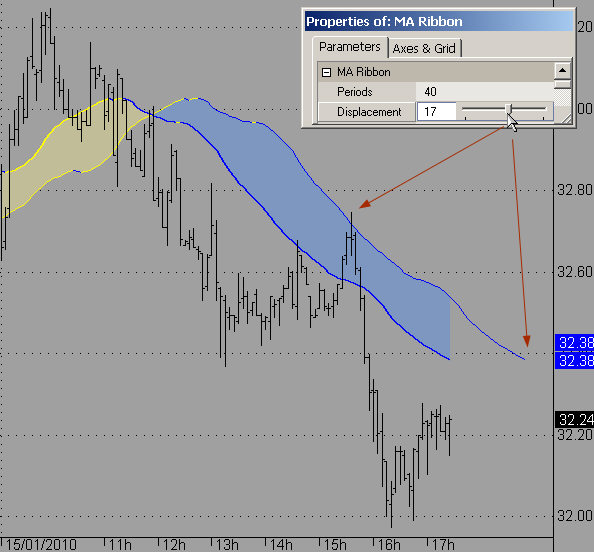Select the Periods value 40
Viewport: 594px width, 552px height.
point(430,92)
